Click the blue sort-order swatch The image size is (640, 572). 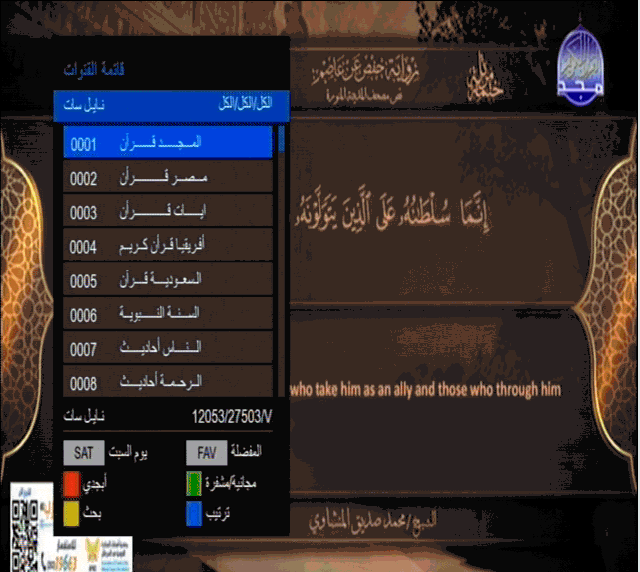pos(194,514)
